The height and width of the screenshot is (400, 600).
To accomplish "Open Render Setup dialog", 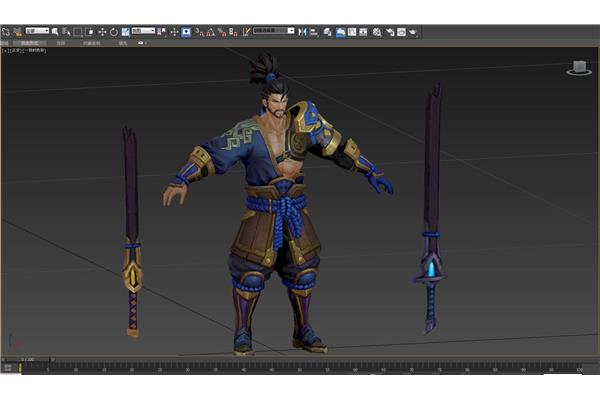I will point(390,32).
